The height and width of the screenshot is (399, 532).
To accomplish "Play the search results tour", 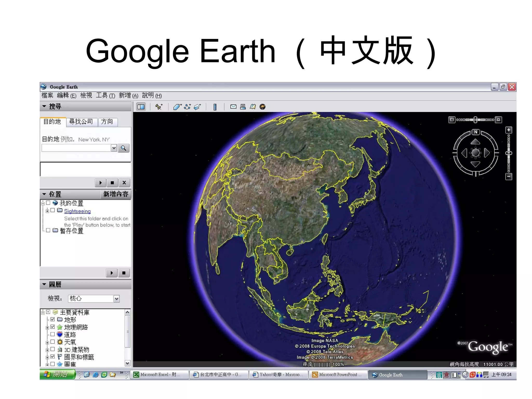I will click(100, 183).
